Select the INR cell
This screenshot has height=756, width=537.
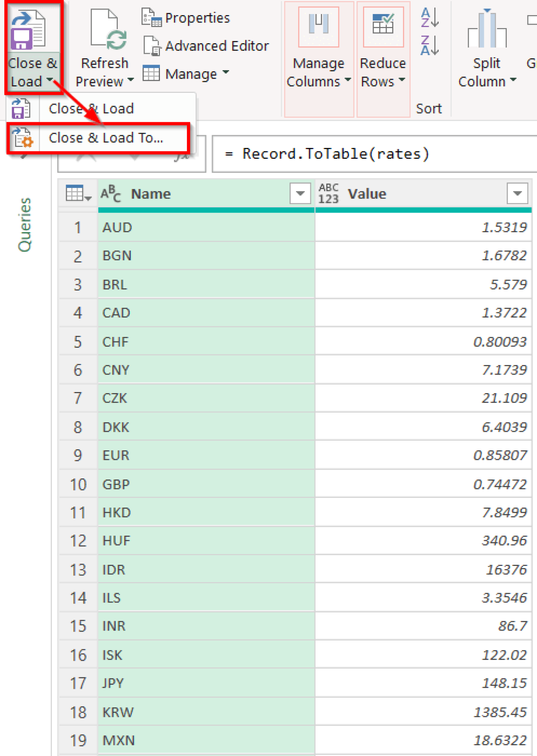[206, 626]
